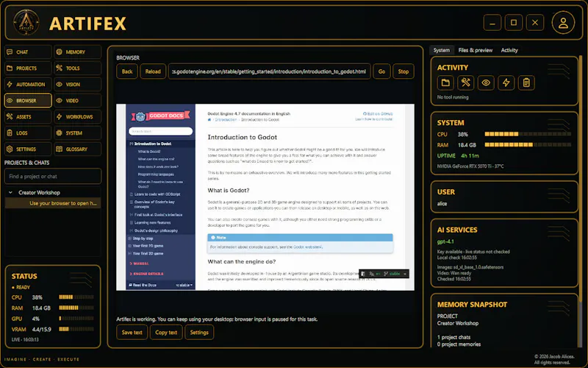588x368 pixels.
Task: Open the Video section
Action: click(78, 101)
